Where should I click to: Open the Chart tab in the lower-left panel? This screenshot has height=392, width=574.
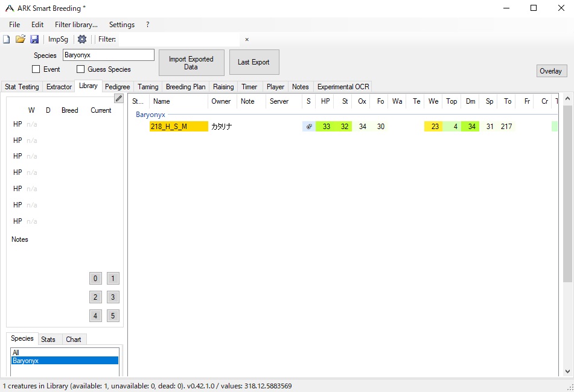(74, 340)
